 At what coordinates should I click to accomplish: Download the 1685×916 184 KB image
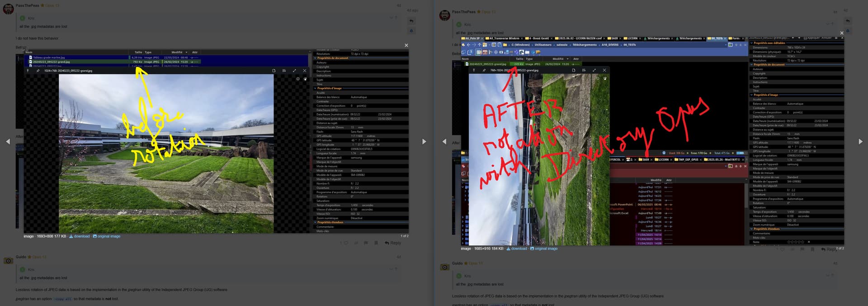click(x=516, y=249)
